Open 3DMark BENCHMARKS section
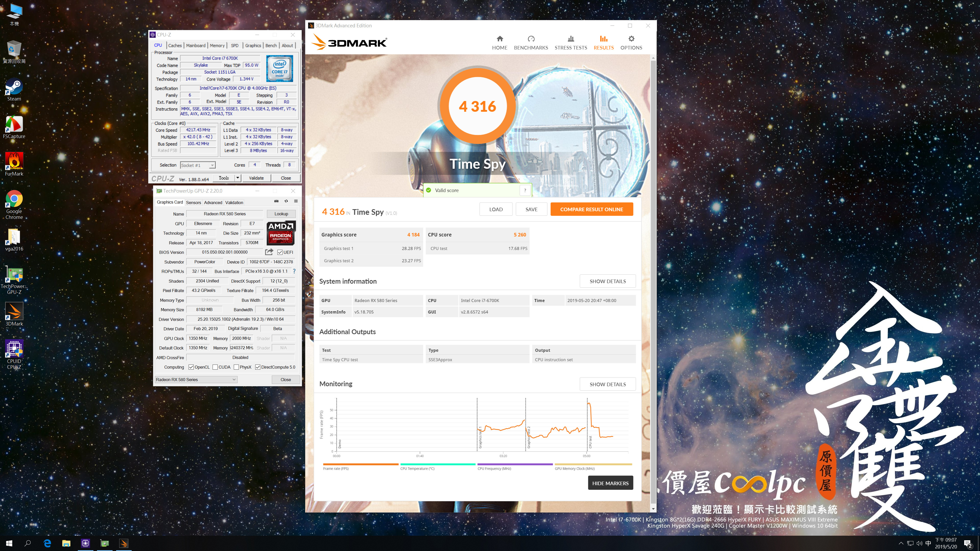 coord(531,43)
